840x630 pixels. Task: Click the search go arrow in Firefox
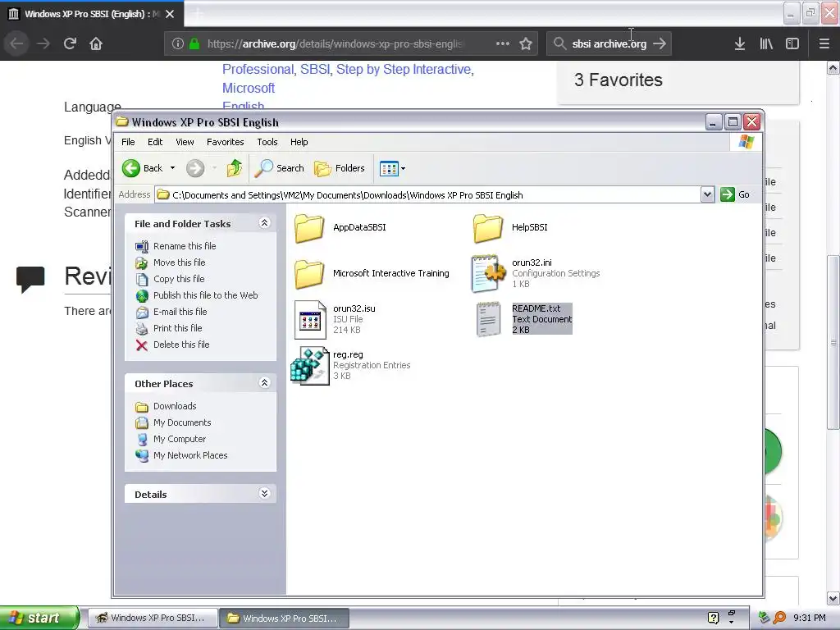660,43
